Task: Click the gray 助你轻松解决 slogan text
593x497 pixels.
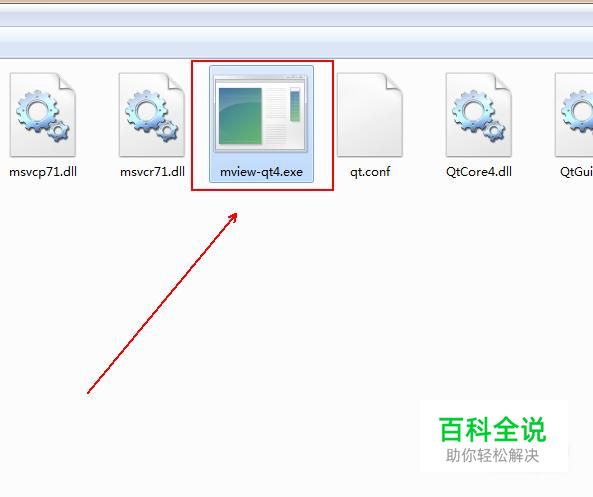Action: point(492,455)
